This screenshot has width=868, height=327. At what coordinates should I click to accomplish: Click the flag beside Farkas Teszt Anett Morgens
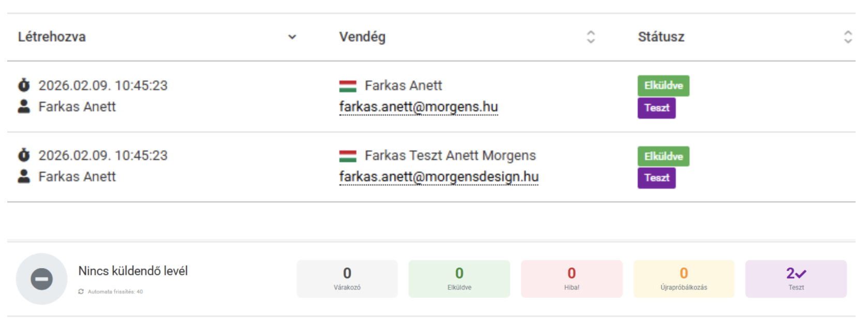click(348, 155)
